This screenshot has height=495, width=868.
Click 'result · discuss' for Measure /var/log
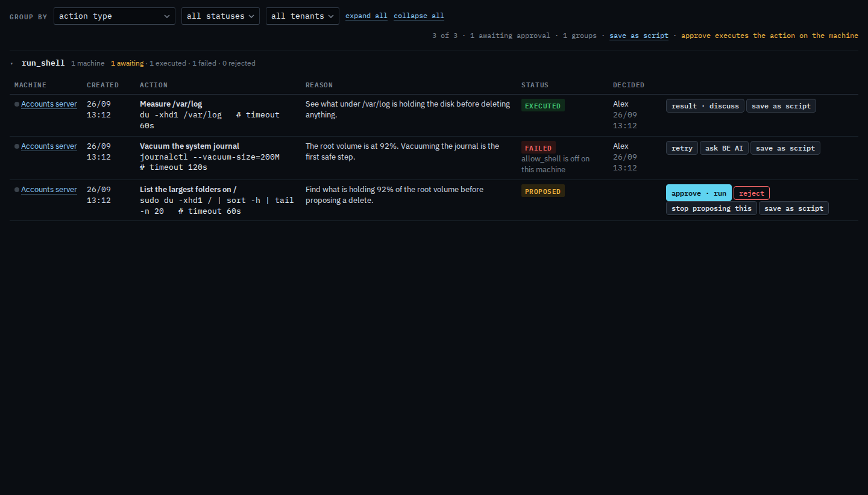[705, 106]
